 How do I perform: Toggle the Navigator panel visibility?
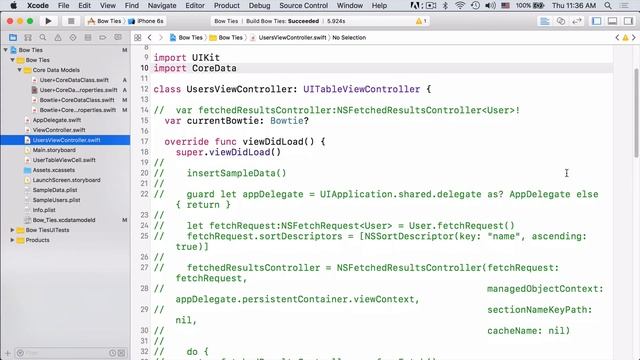[596, 21]
